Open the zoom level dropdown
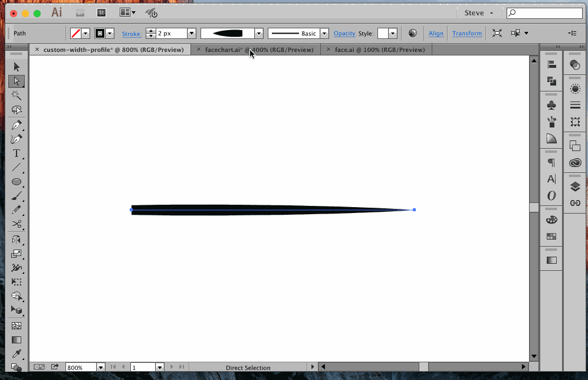 pos(100,368)
